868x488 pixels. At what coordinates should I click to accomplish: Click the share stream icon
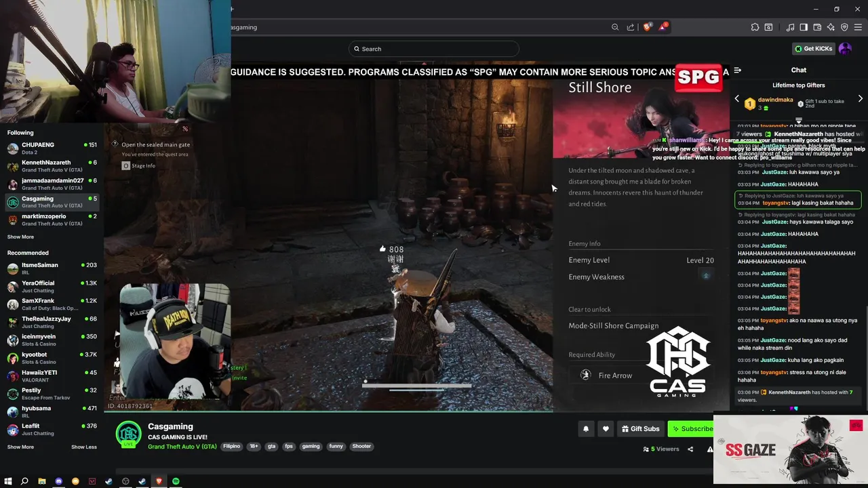click(x=690, y=449)
